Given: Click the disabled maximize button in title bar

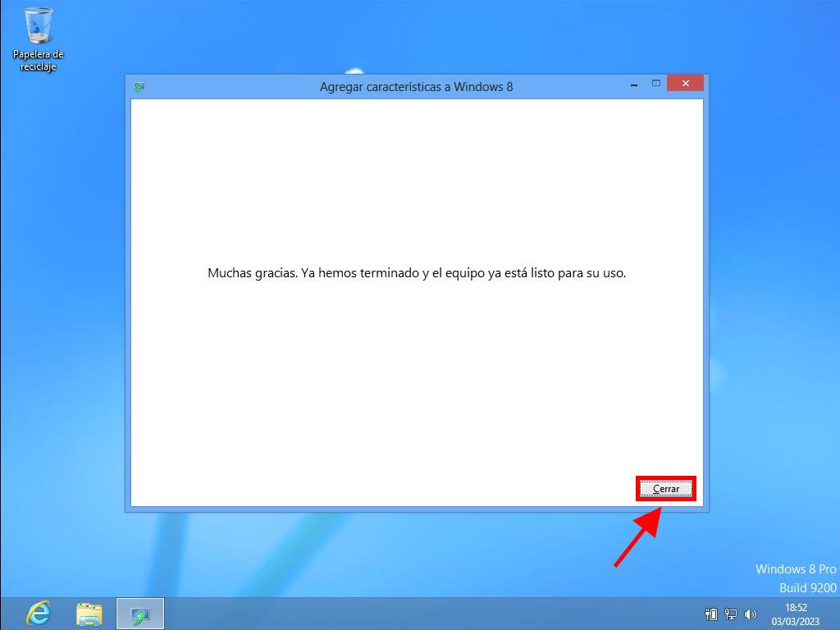Looking at the screenshot, I should 655,84.
